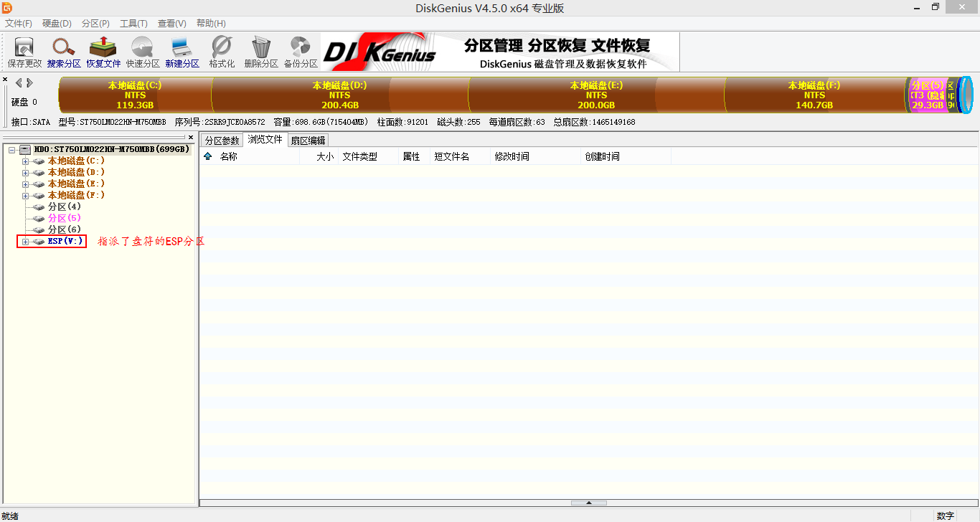The height and width of the screenshot is (522, 980).
Task: Select ESP(V:) label in the tree
Action: click(65, 242)
